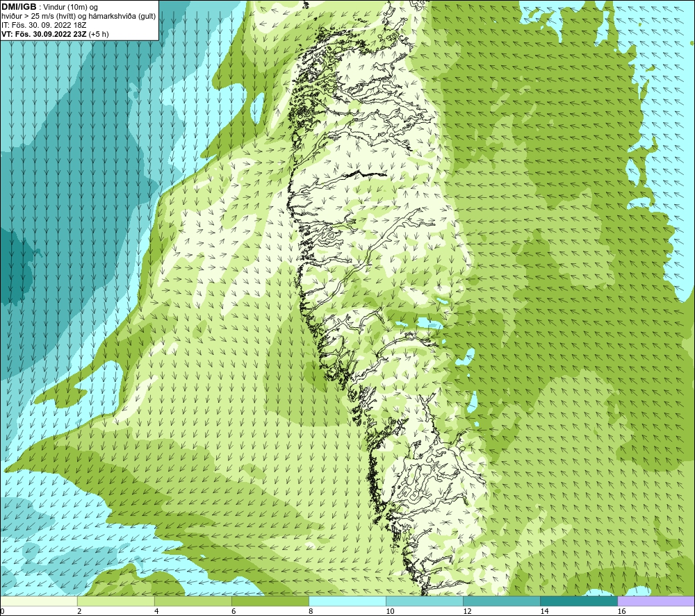This screenshot has height=616, width=695.
Task: Click the dark teal 14–16 m/s legend swatch
Action: tap(579, 601)
